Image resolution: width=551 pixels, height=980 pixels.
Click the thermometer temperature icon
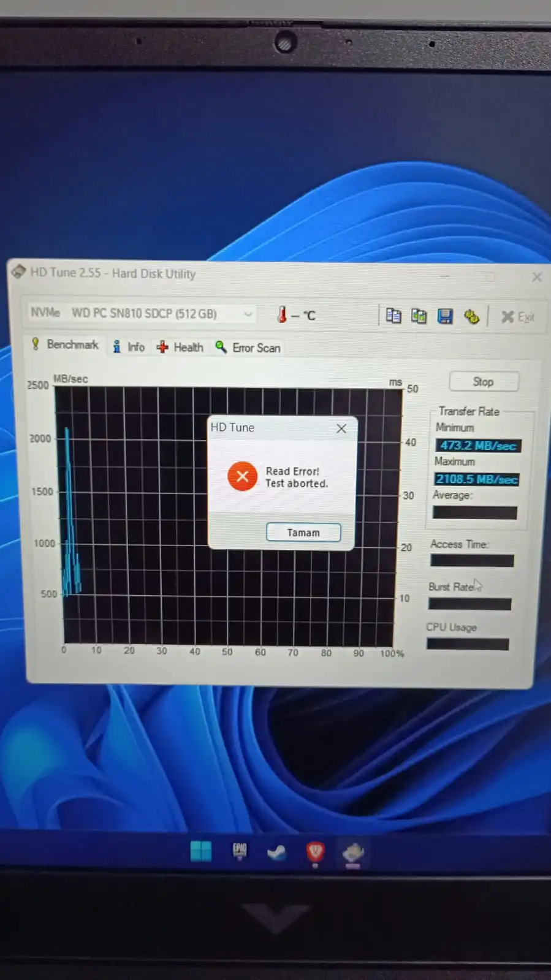pyautogui.click(x=282, y=314)
